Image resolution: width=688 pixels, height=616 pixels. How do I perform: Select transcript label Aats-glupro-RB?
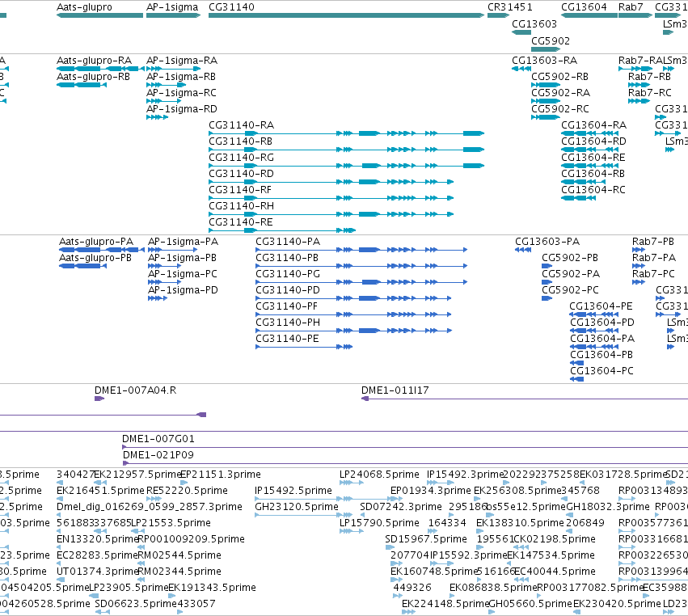[93, 76]
